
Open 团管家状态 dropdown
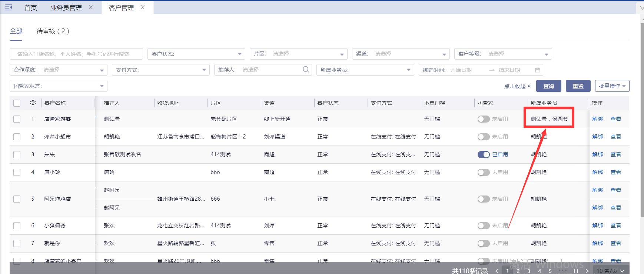(x=59, y=86)
